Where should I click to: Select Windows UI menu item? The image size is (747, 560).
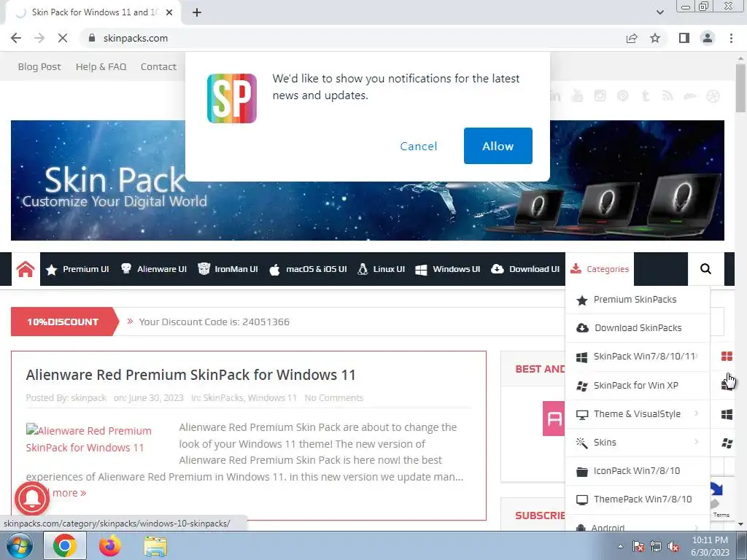point(448,269)
